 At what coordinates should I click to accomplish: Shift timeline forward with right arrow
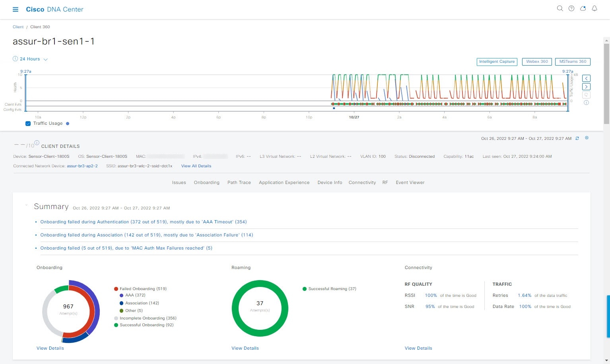[x=586, y=87]
